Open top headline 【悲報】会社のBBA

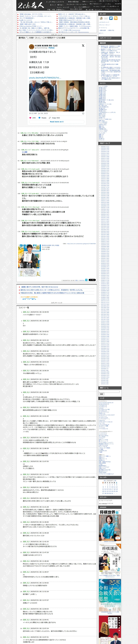pyautogui.click(x=35, y=14)
